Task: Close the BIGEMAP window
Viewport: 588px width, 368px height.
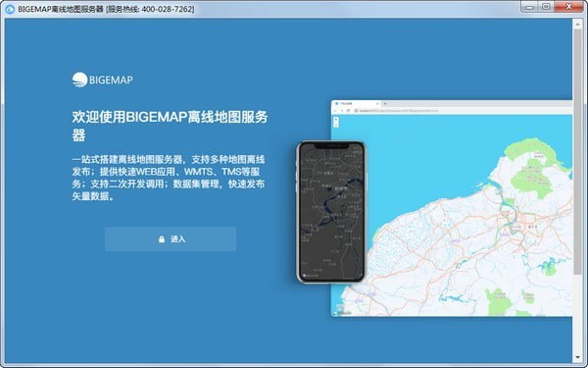Action: (568, 7)
